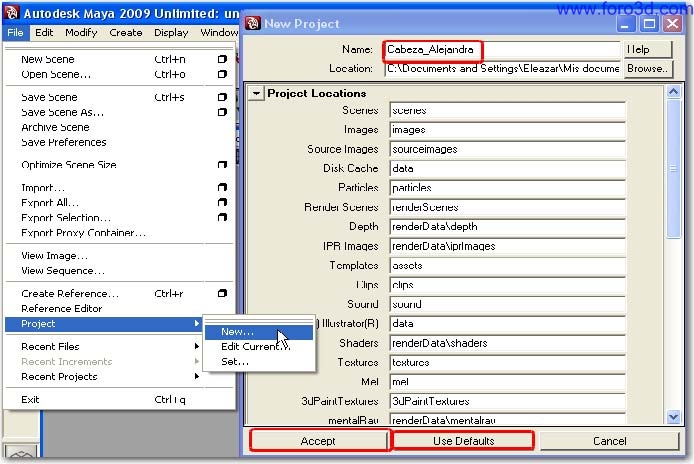The width and height of the screenshot is (694, 464).
Task: Open option box for Save Scene As
Action: tap(222, 112)
